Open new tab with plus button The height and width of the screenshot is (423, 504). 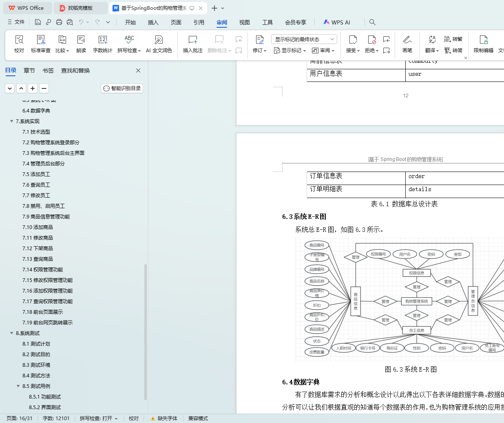click(214, 8)
